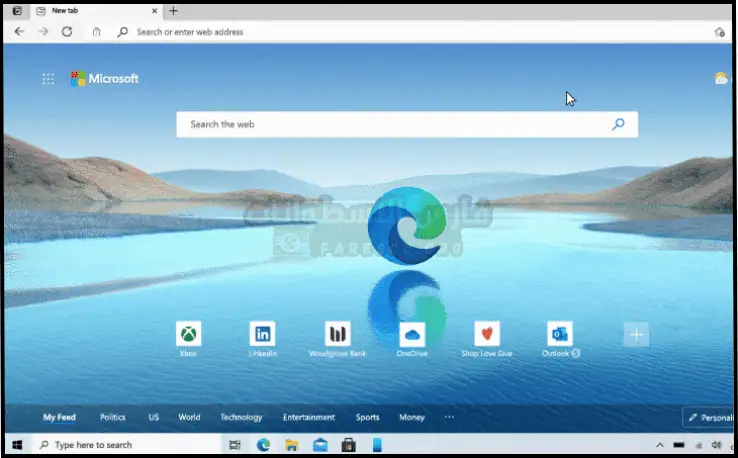Image resolution: width=738 pixels, height=458 pixels.
Task: Open the Windows Start menu
Action: click(x=16, y=445)
